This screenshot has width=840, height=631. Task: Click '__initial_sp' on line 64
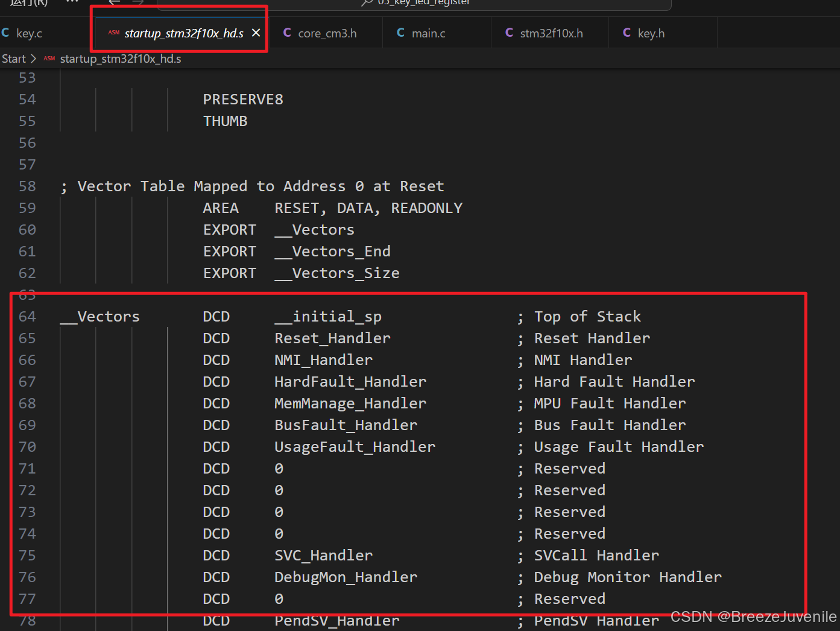pyautogui.click(x=327, y=317)
